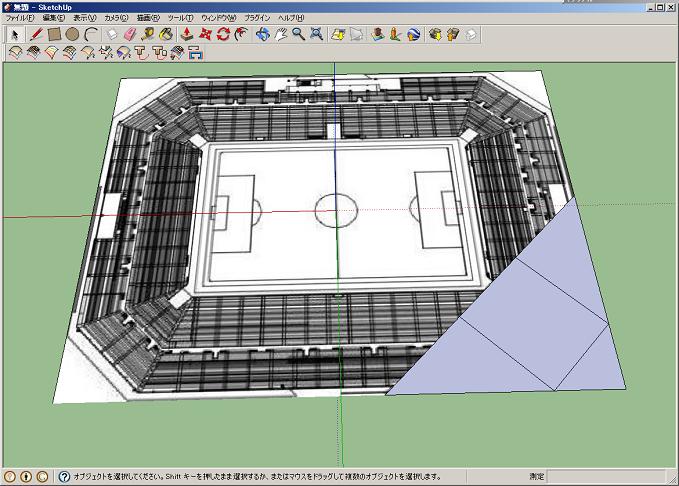Choose the red Move tool
Screen dimensions: 679x486
coord(205,34)
